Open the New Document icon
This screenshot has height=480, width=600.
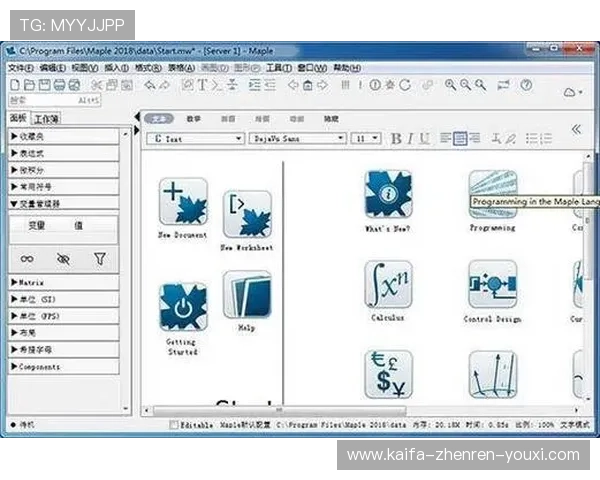click(x=183, y=201)
